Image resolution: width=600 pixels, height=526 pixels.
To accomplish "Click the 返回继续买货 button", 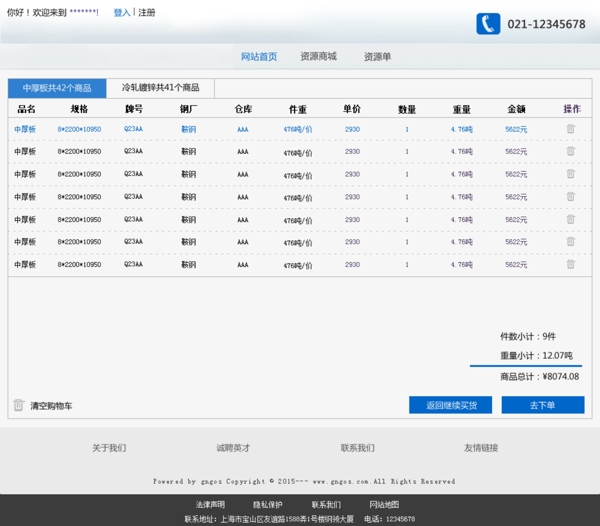I will (x=451, y=405).
